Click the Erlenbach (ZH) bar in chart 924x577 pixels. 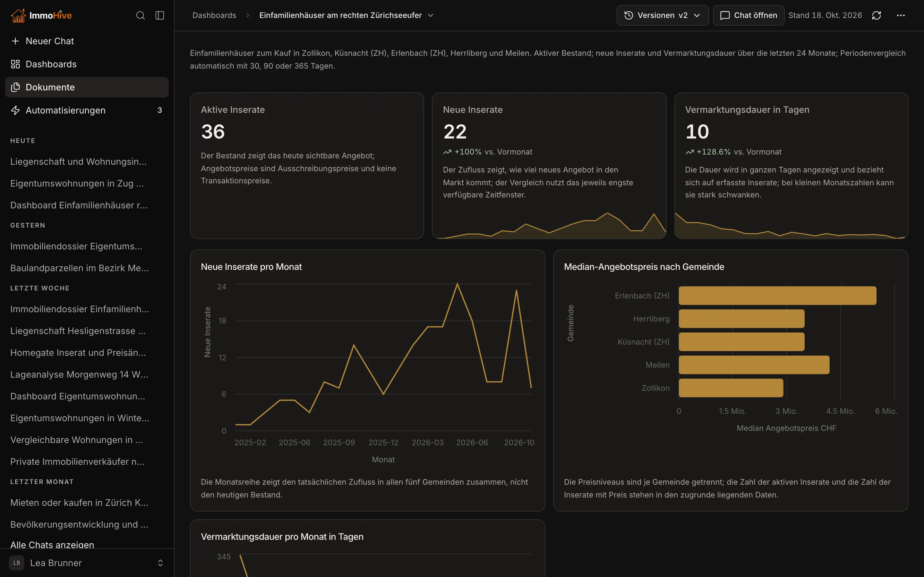pos(777,296)
